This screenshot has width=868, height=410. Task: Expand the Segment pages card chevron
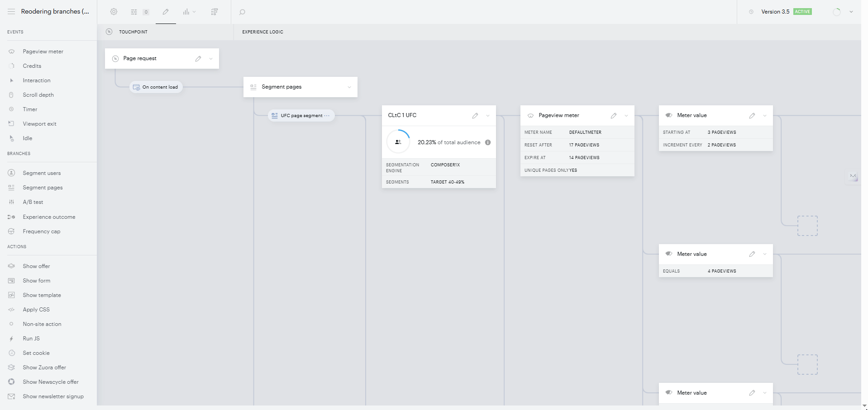coord(349,87)
